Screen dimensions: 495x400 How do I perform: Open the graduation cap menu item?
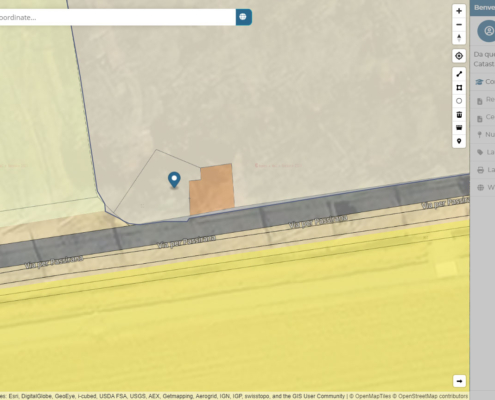[x=484, y=82]
